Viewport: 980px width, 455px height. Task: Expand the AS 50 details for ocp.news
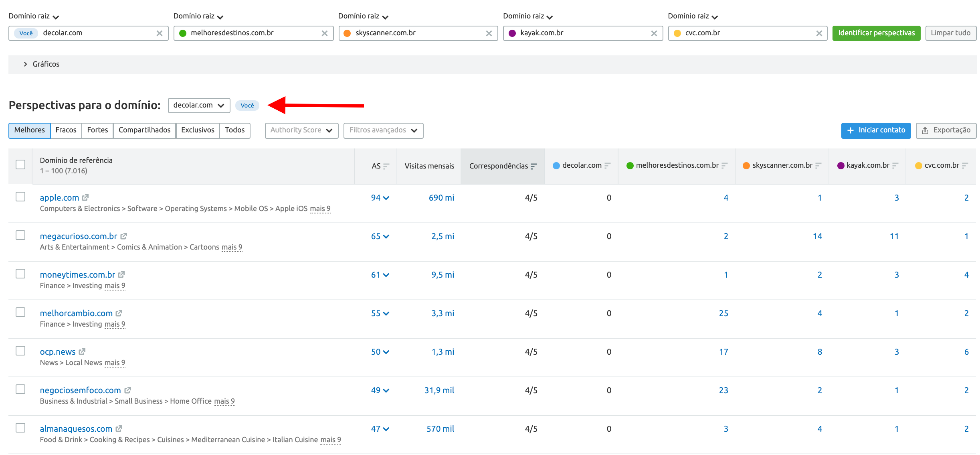tap(380, 352)
